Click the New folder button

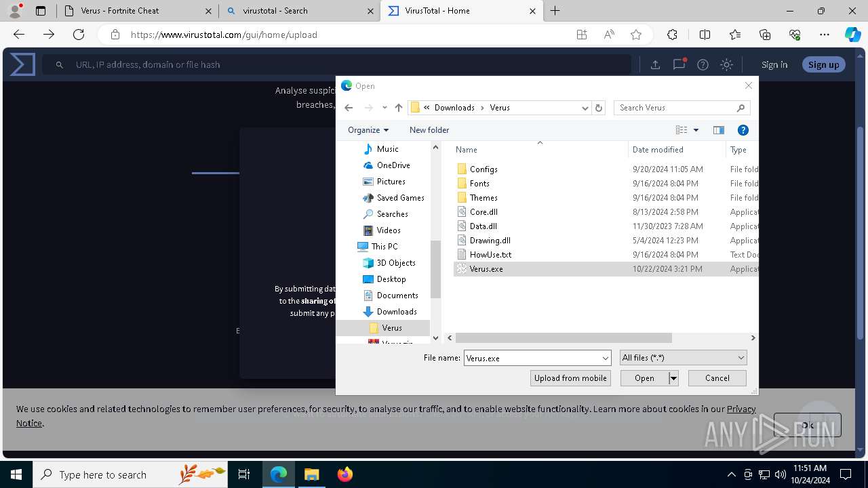pos(429,130)
